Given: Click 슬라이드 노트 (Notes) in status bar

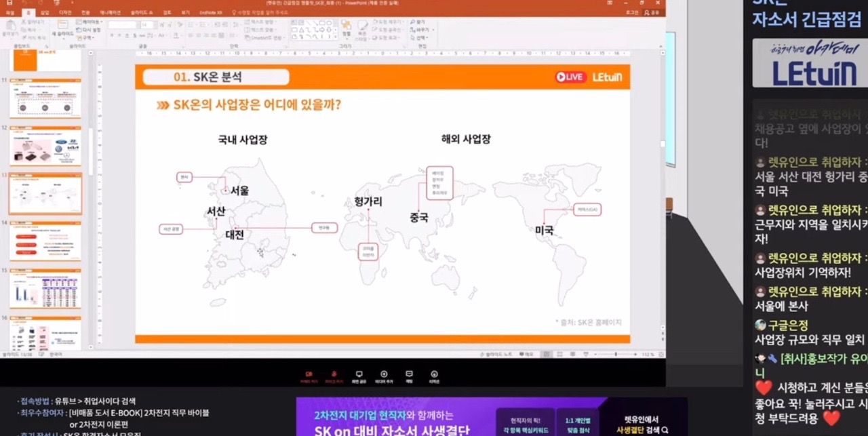Looking at the screenshot, I should (x=496, y=354).
